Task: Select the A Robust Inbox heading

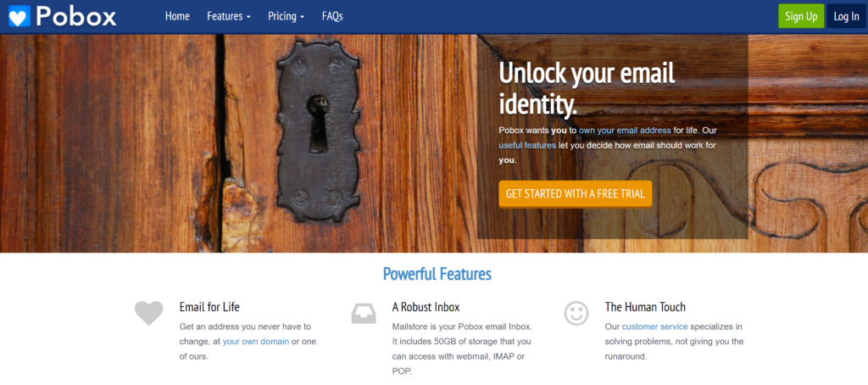Action: click(426, 307)
